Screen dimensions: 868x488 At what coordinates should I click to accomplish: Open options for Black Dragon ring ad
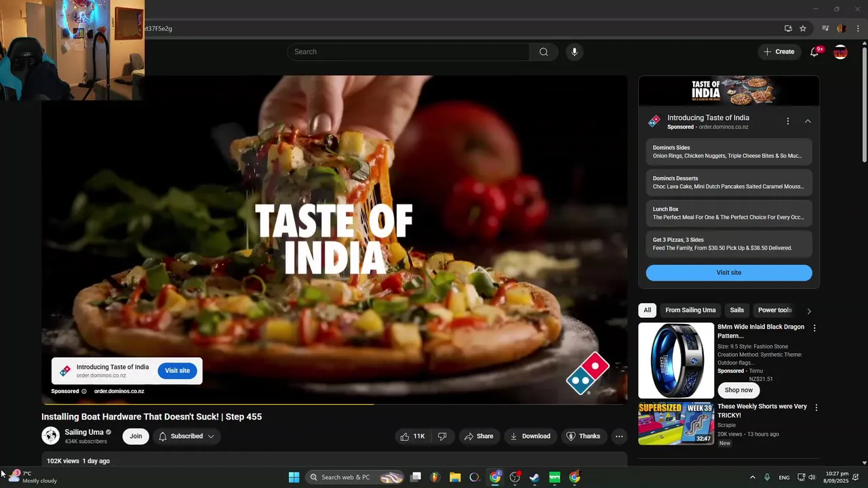pos(814,328)
